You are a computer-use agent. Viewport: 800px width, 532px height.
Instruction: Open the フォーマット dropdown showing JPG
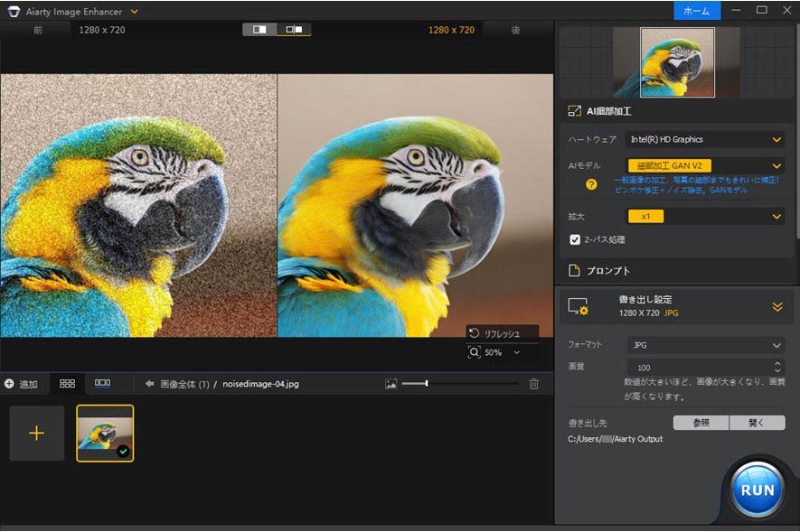(705, 344)
